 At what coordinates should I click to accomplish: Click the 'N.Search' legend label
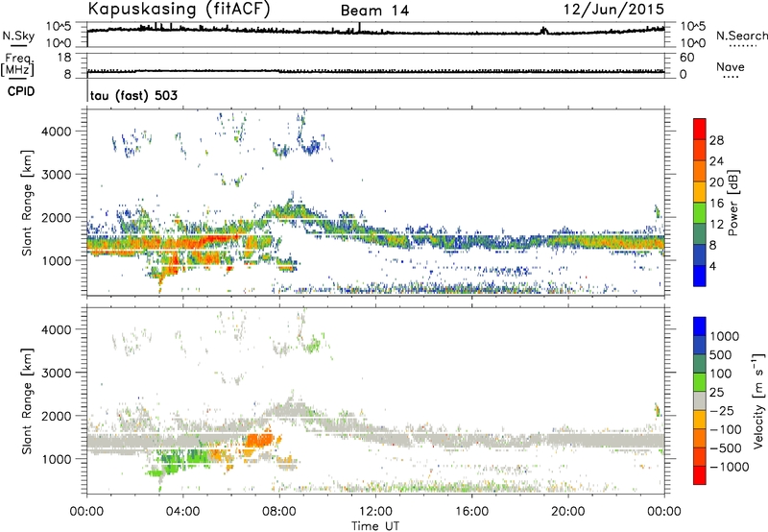point(741,36)
